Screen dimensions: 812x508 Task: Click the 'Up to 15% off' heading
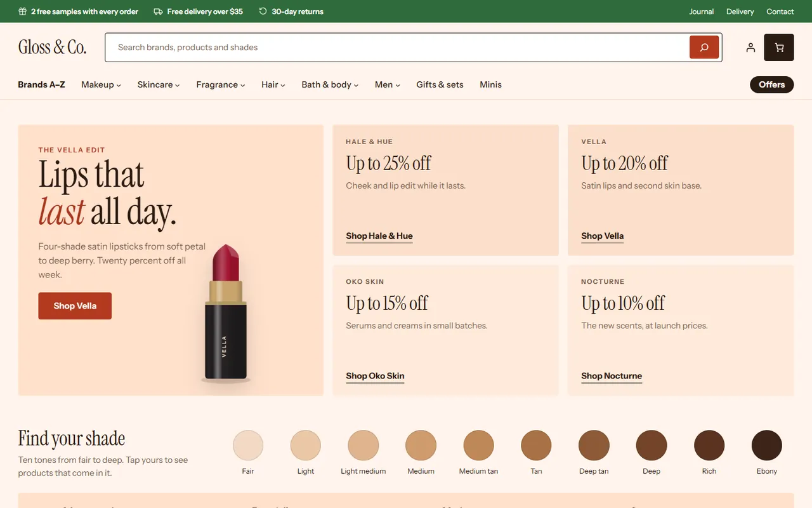387,303
